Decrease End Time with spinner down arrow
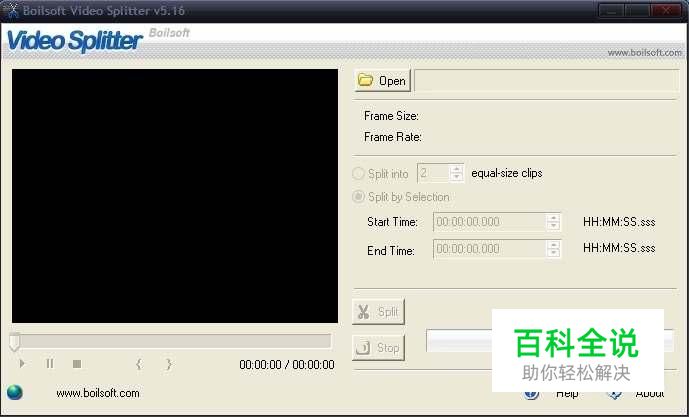Image resolution: width=689 pixels, height=417 pixels. click(x=554, y=254)
